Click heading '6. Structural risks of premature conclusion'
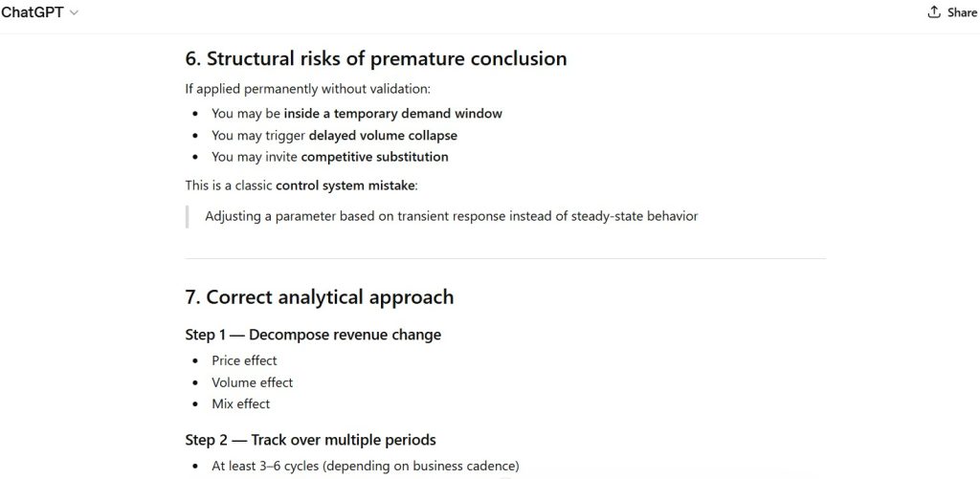 click(x=376, y=58)
